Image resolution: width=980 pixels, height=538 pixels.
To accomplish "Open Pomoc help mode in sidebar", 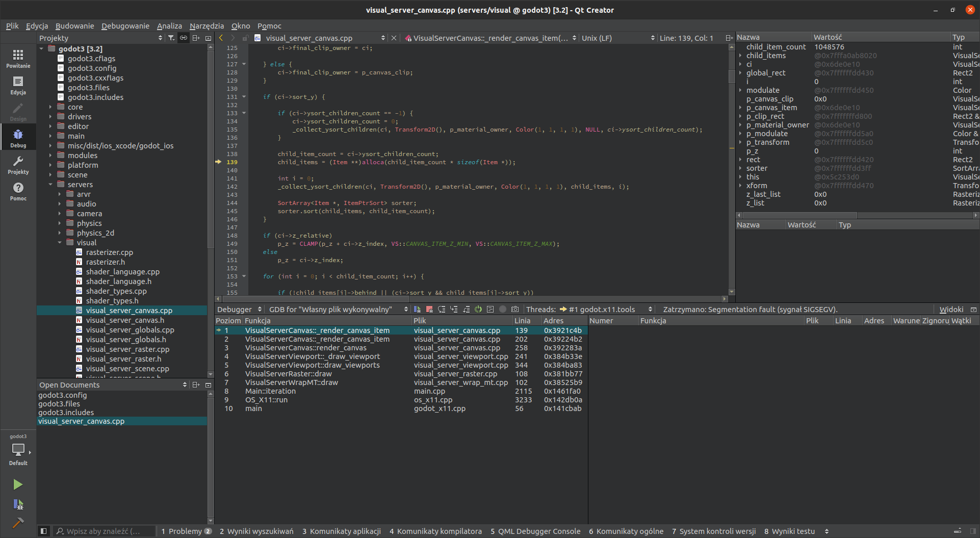I will click(18, 191).
